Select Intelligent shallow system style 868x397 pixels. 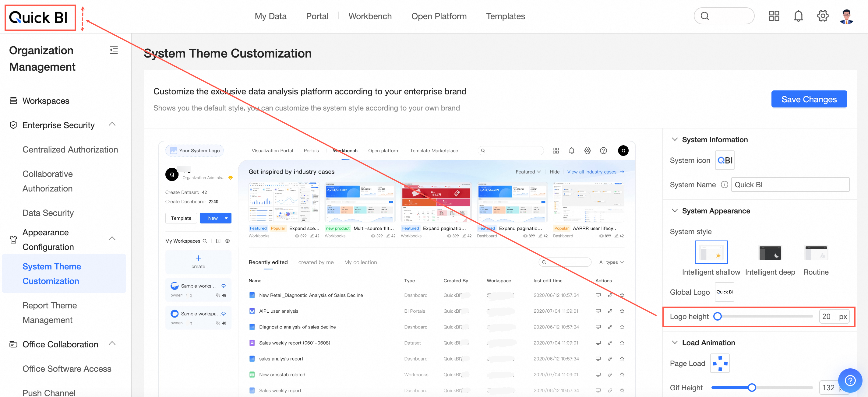(x=711, y=252)
